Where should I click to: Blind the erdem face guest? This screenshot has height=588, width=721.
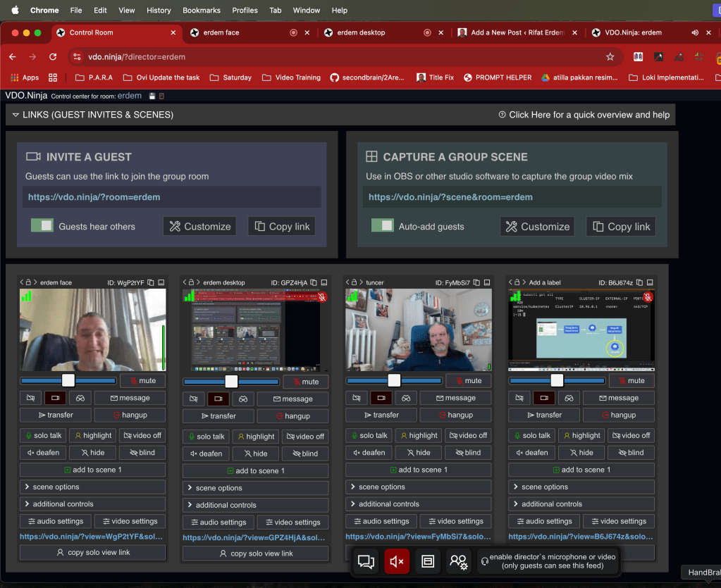pyautogui.click(x=142, y=453)
